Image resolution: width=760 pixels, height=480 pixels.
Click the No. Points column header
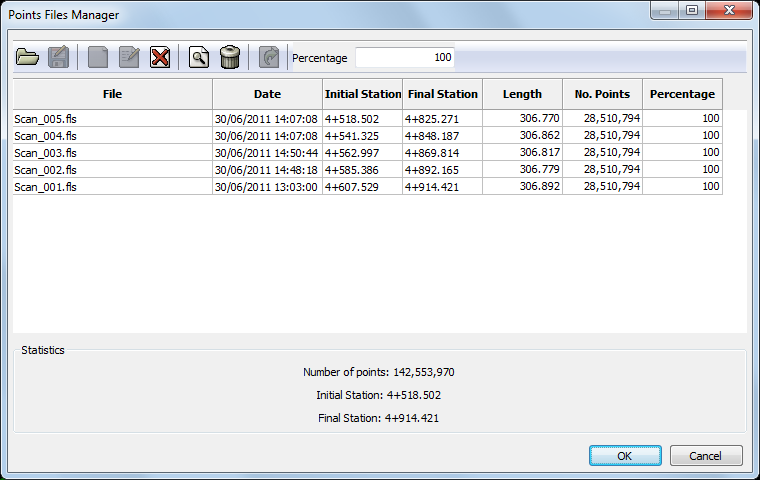602,94
